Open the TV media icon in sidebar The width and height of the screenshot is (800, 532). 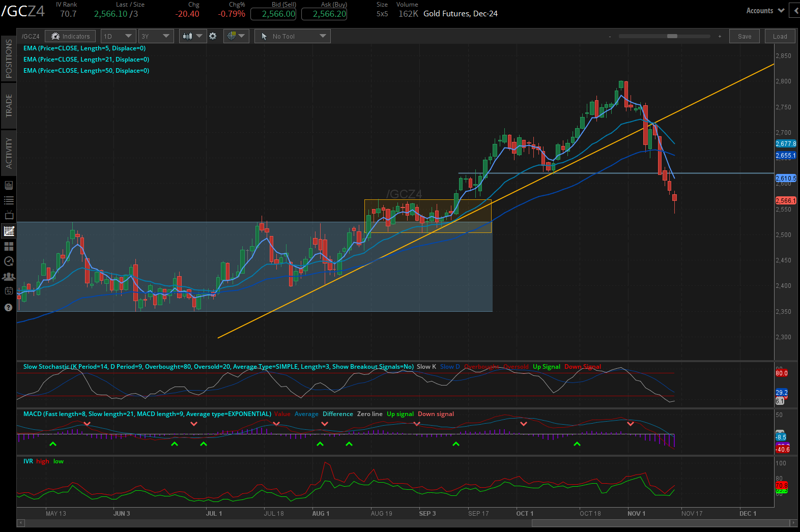point(9,216)
